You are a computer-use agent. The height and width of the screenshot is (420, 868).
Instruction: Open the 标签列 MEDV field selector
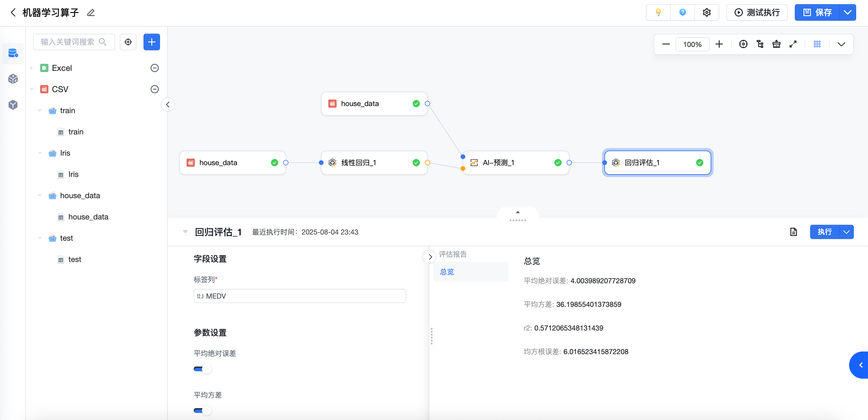pyautogui.click(x=300, y=296)
